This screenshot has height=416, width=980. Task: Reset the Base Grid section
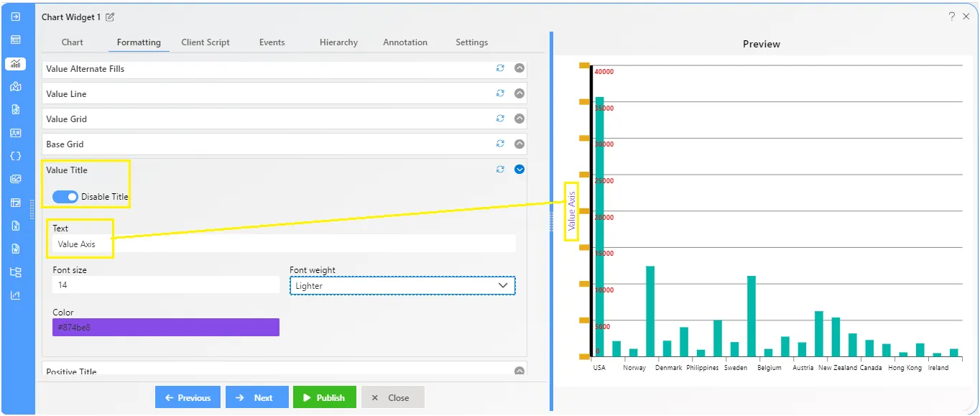(500, 144)
